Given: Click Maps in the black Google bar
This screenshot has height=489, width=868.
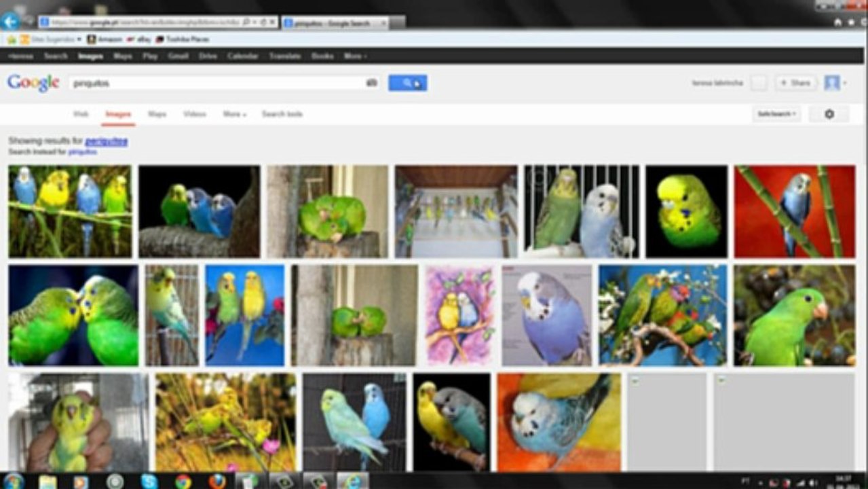Looking at the screenshot, I should 123,56.
